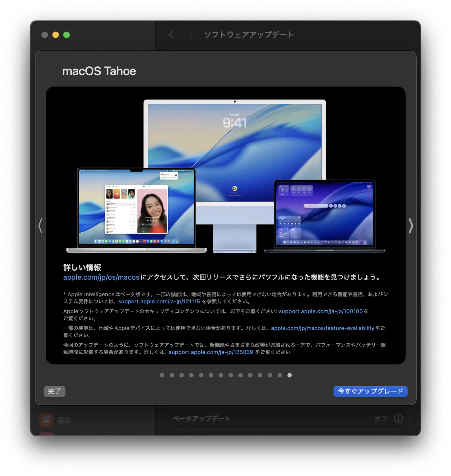The image size is (451, 476).
Task: Open the support.apple.com/ja-jp/125039 link
Action: point(211,352)
